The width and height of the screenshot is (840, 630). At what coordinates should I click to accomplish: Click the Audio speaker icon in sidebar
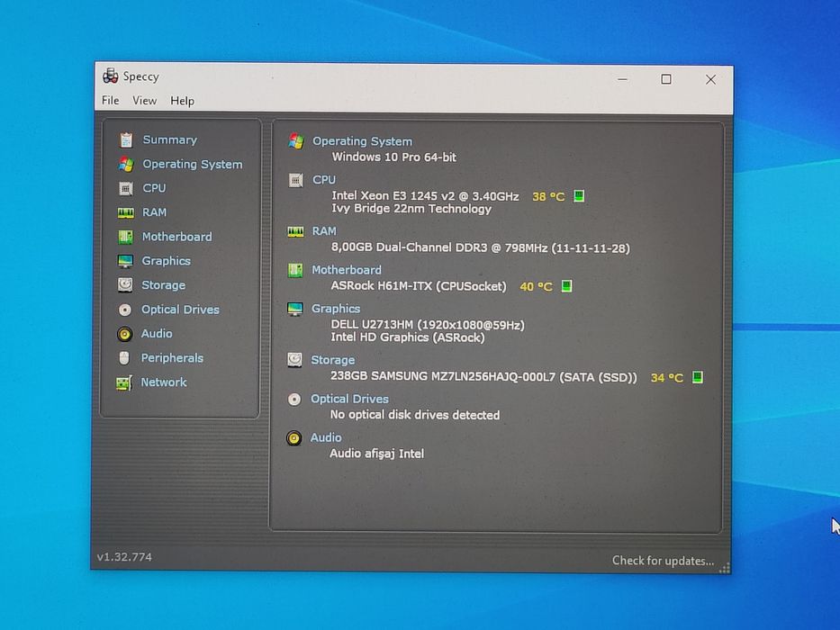pyautogui.click(x=124, y=334)
